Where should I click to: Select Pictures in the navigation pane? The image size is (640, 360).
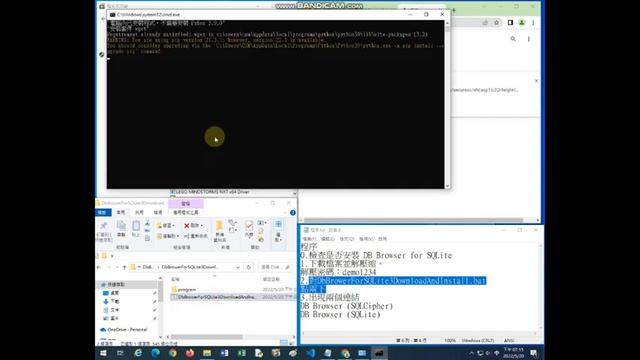115,318
